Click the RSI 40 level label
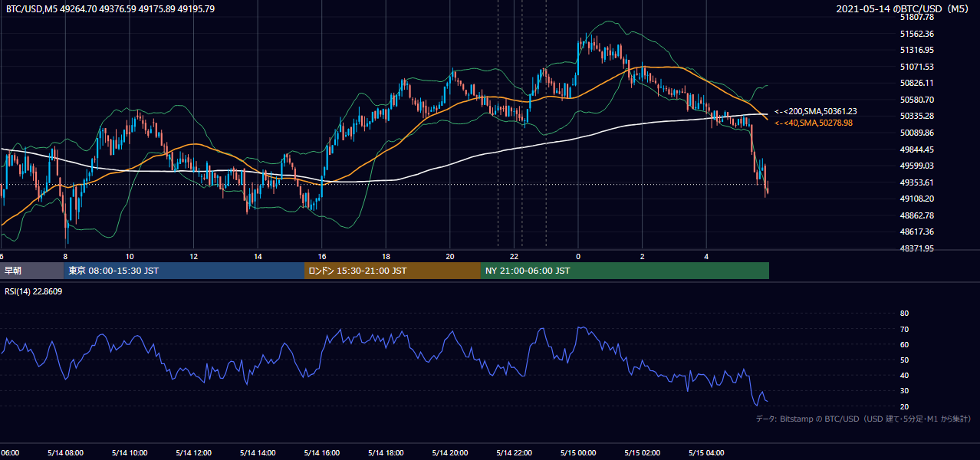This screenshot has width=980, height=460. [x=904, y=375]
